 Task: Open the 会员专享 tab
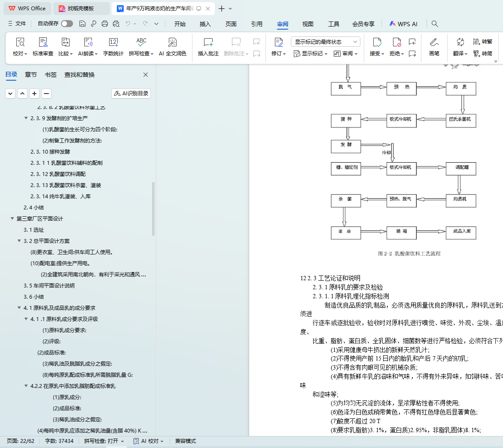[363, 24]
